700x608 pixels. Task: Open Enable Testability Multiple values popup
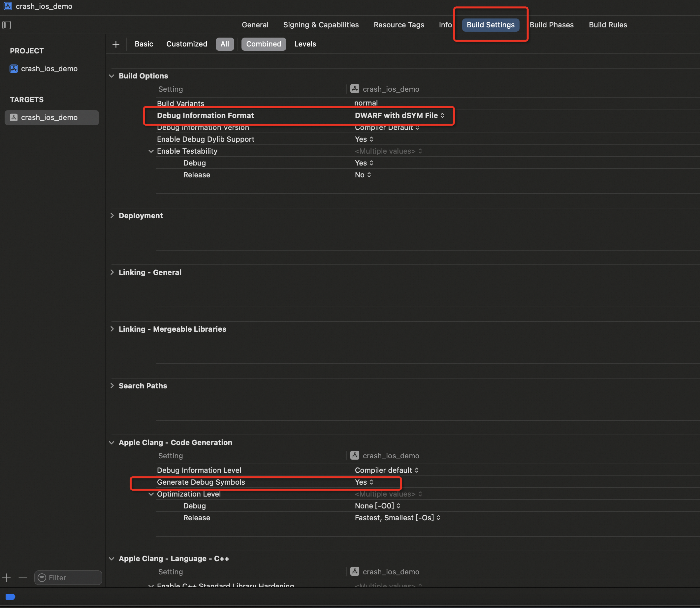(388, 151)
